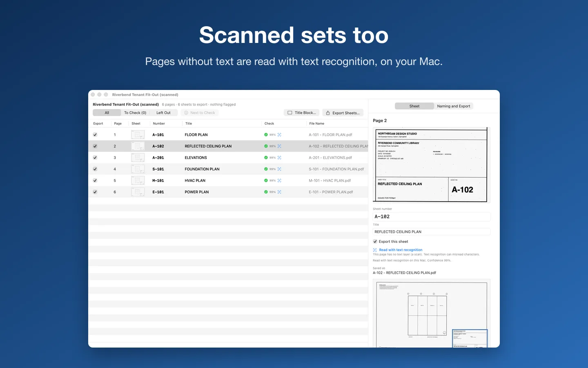Viewport: 588px width, 368px height.
Task: Switch to the To Check (0) filter
Action: 135,113
